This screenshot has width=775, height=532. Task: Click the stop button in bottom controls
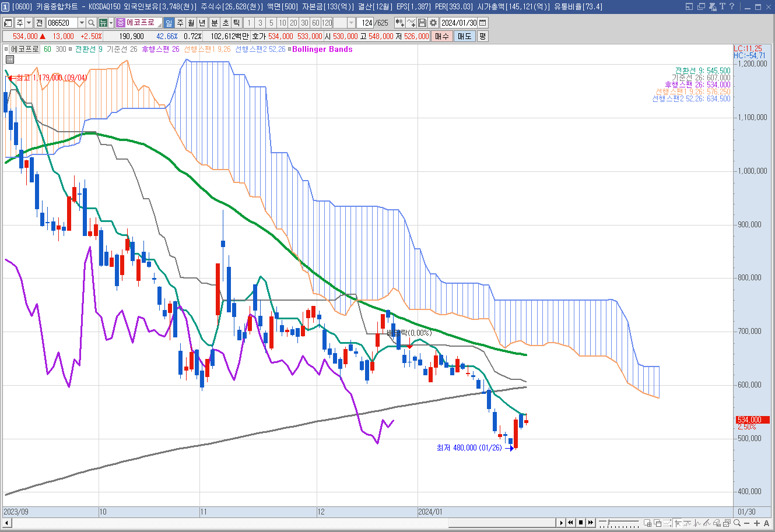(x=581, y=523)
